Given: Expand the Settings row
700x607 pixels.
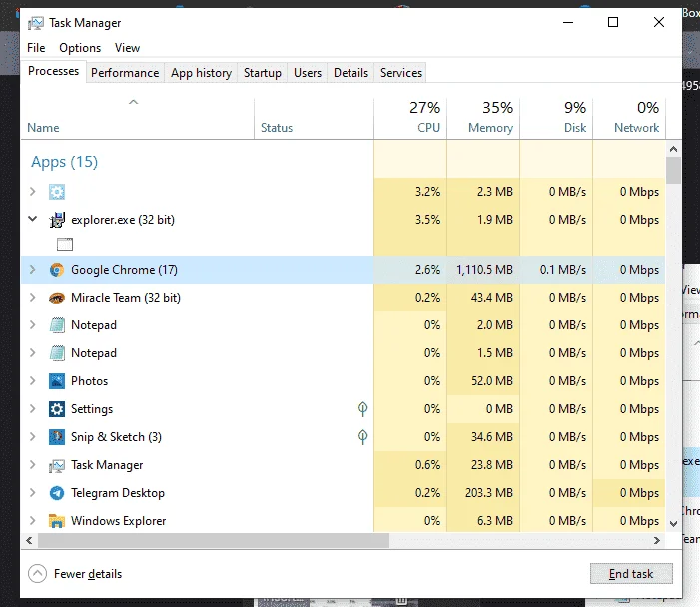Looking at the screenshot, I should [x=32, y=409].
